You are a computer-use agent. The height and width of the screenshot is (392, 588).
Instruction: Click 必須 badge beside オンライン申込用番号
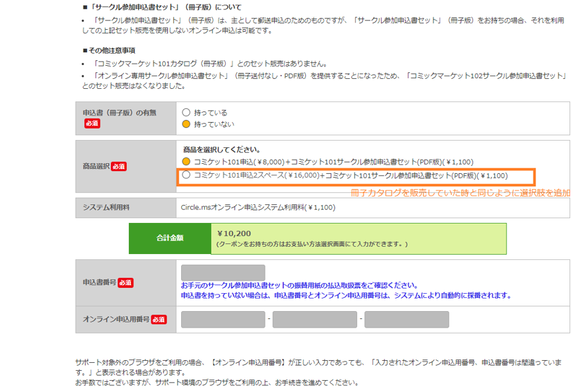(159, 320)
